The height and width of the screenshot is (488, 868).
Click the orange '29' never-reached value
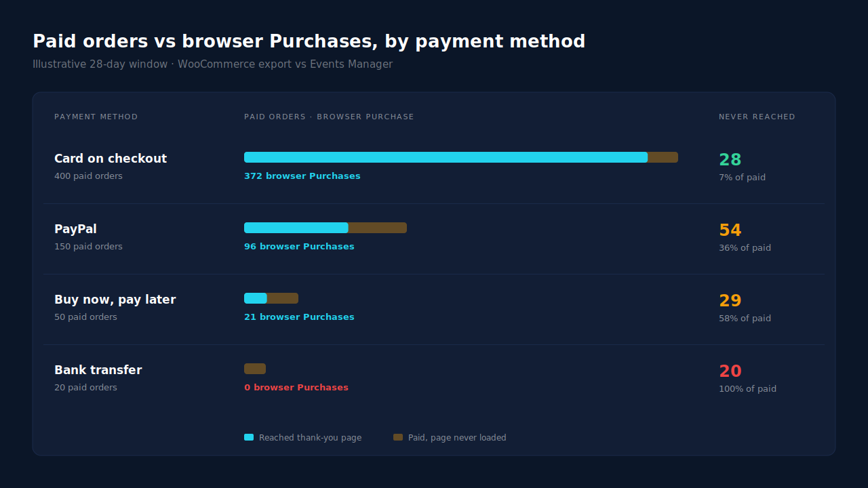[x=730, y=301]
